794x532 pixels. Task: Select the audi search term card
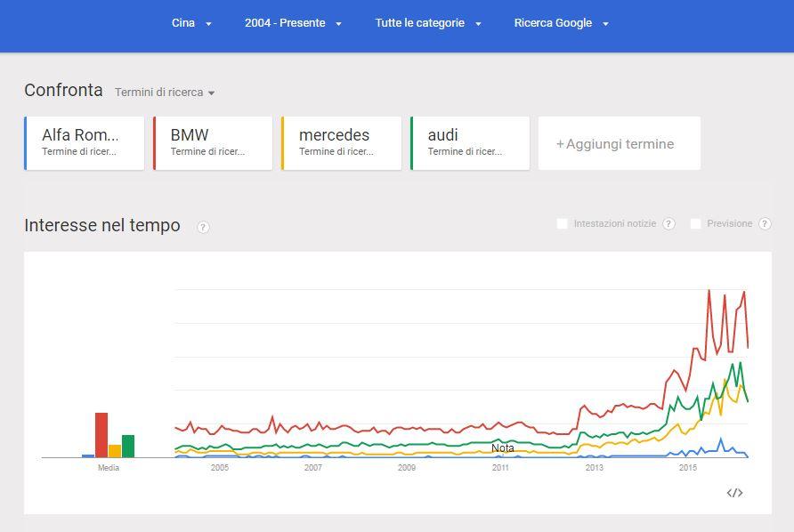470,142
